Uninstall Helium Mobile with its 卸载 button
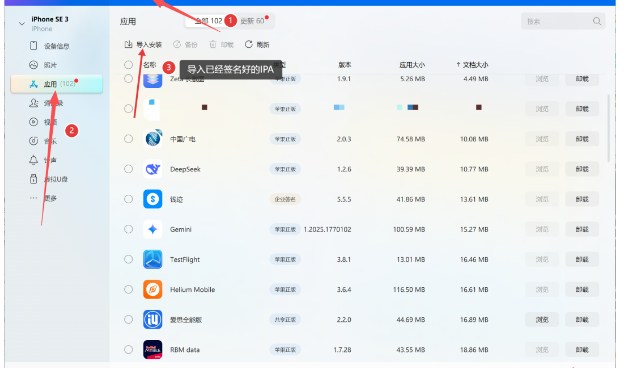The image size is (628, 368). pos(582,290)
